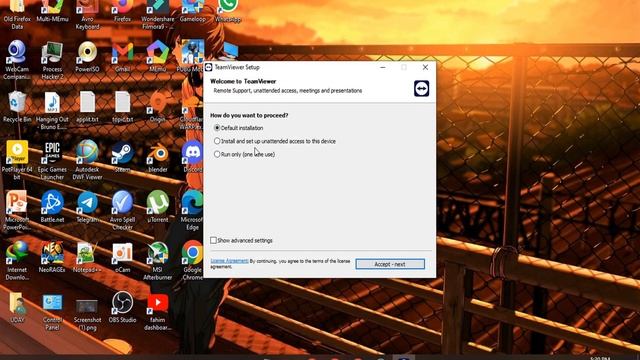Launch Blender from the desktop
Screen dimensions: 640x360
[x=158, y=157]
